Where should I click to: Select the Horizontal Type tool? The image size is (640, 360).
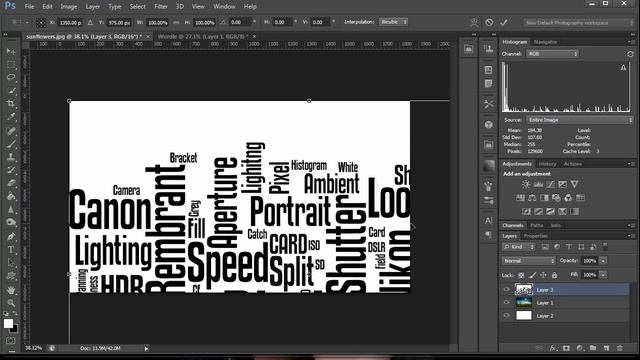pyautogui.click(x=11, y=249)
